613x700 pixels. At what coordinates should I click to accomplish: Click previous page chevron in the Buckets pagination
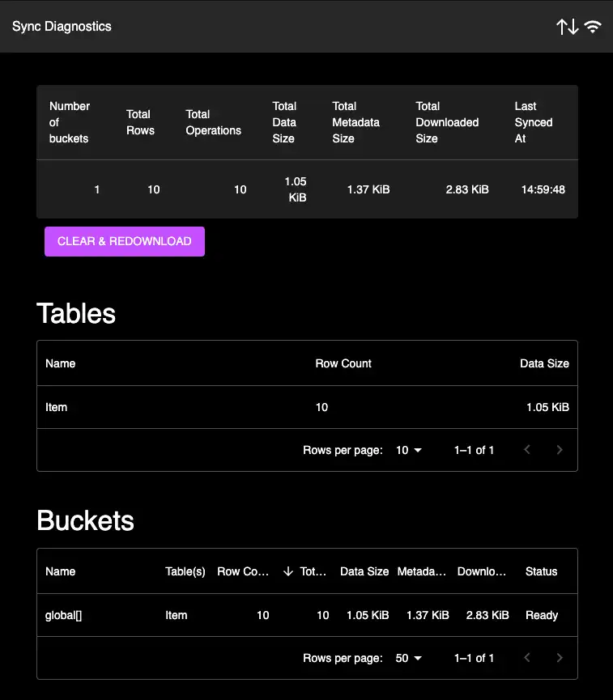tap(527, 658)
